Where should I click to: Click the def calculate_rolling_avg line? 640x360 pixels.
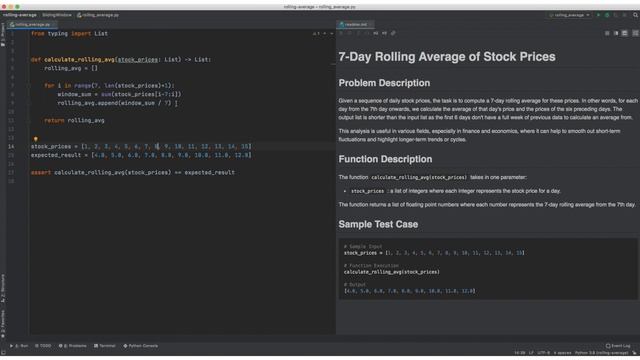click(x=121, y=60)
